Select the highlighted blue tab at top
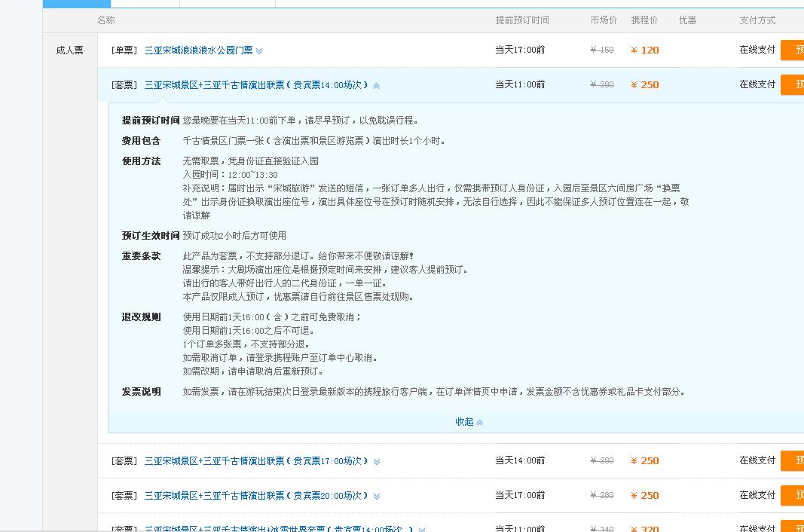 point(76,4)
